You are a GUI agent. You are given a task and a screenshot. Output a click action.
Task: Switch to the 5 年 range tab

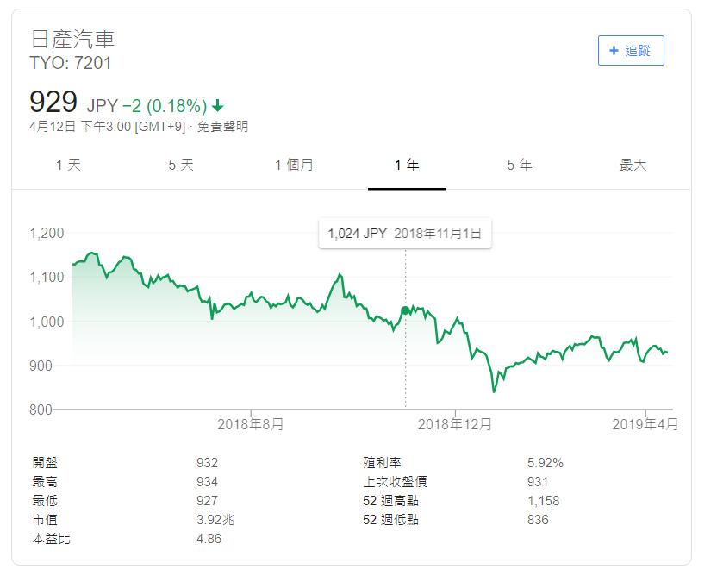click(520, 165)
